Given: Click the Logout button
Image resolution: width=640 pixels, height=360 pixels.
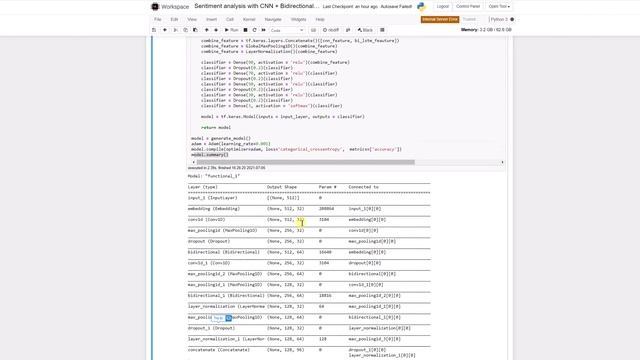Looking at the screenshot, I should tap(442, 7).
